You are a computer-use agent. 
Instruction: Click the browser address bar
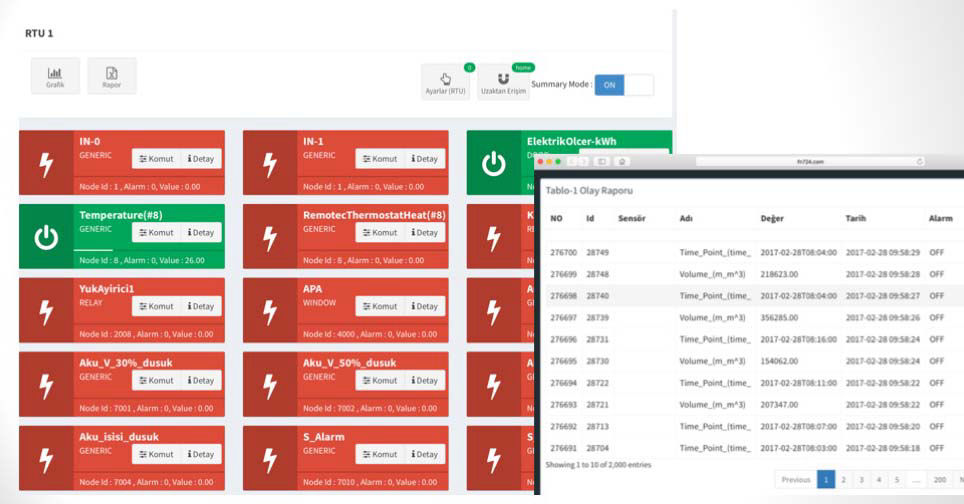(810, 162)
